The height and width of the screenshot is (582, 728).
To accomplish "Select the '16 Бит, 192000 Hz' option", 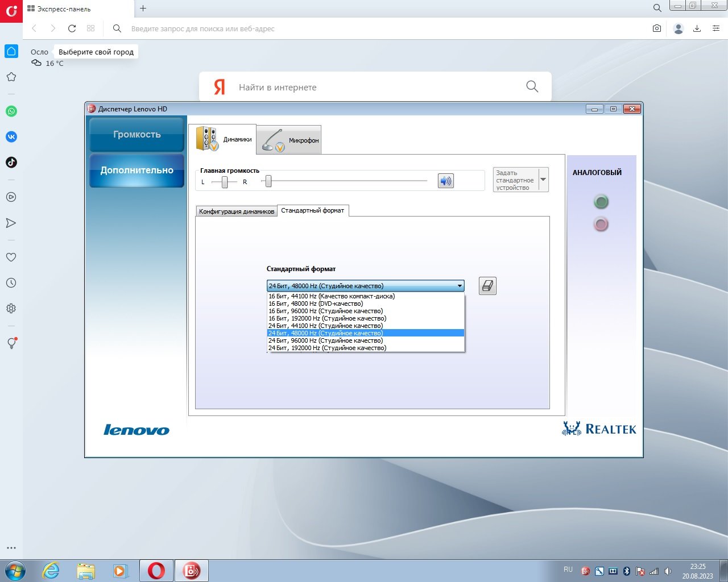I will [x=366, y=318].
